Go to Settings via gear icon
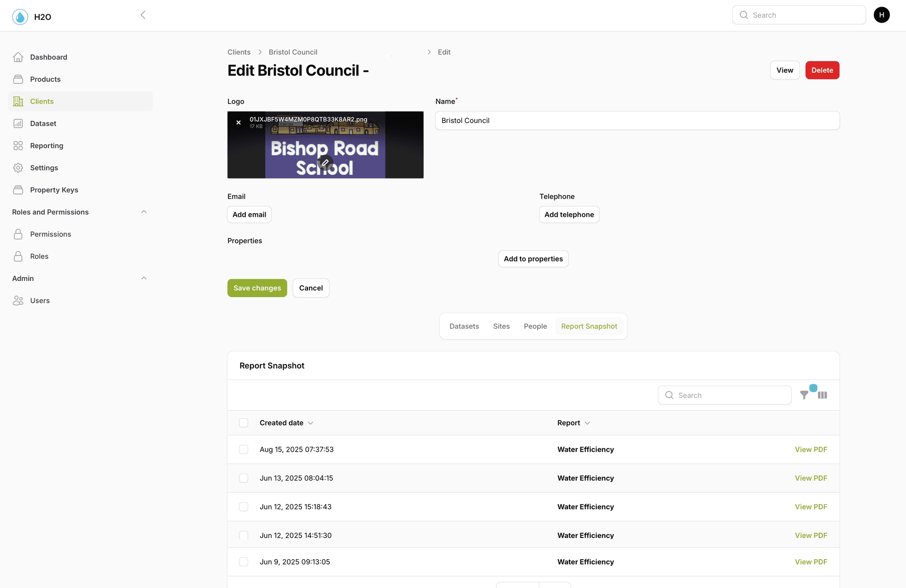 (x=18, y=168)
